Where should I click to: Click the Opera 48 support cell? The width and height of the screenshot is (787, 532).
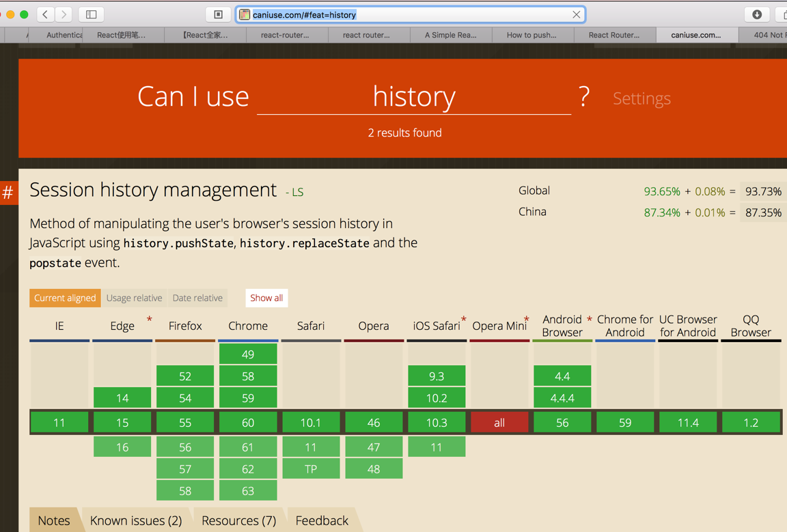pos(374,468)
